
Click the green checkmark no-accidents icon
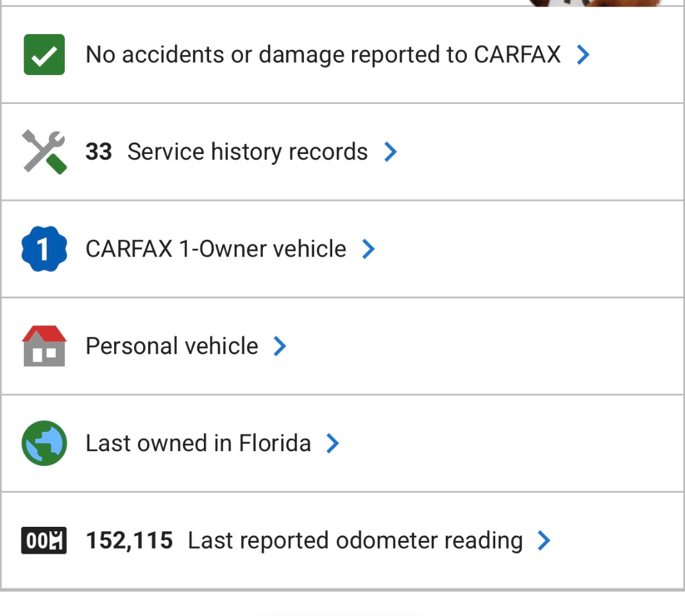coord(44,55)
